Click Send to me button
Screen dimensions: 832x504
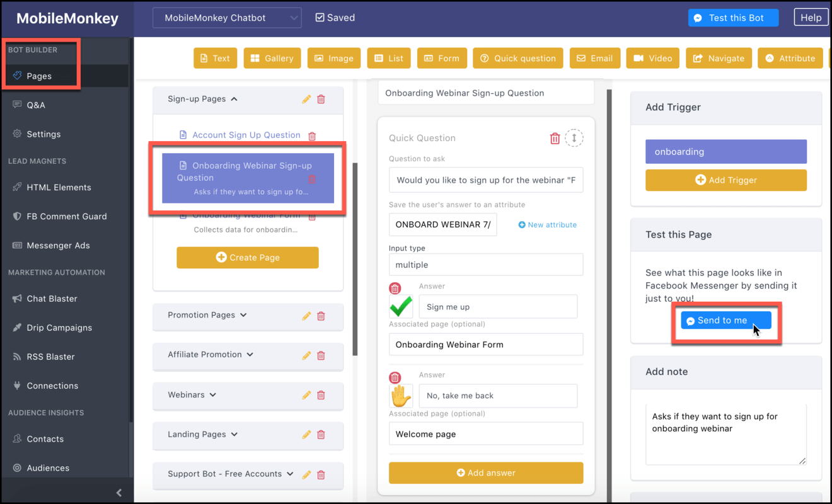tap(725, 321)
